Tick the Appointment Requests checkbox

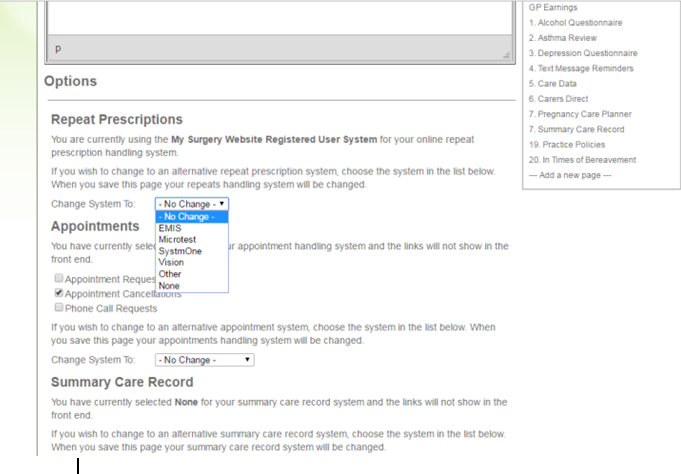[x=59, y=279]
